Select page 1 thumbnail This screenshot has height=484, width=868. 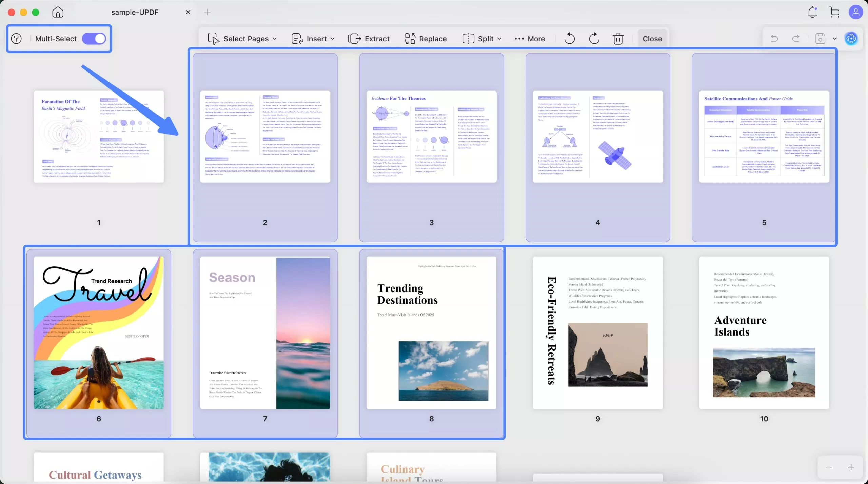99,137
